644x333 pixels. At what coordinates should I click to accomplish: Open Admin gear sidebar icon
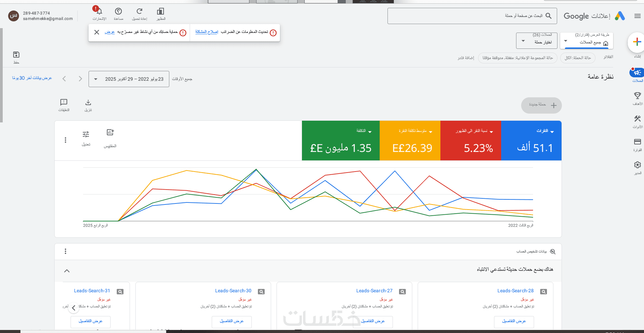[x=638, y=165]
